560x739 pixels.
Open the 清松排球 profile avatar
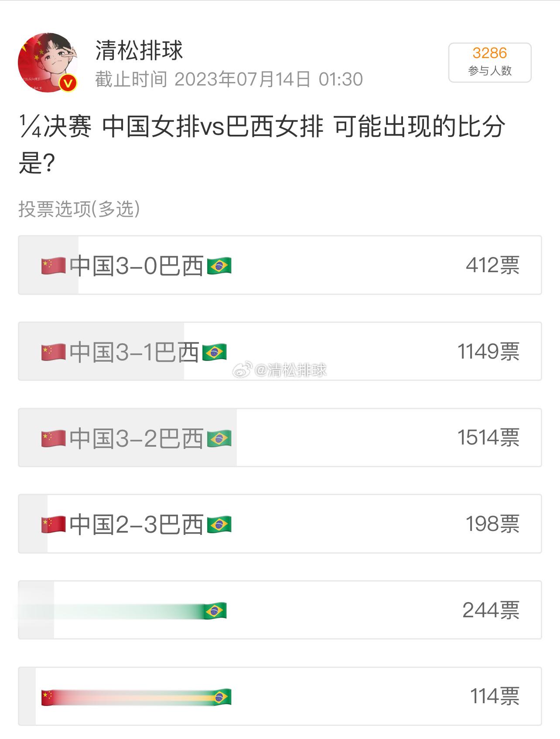[48, 62]
